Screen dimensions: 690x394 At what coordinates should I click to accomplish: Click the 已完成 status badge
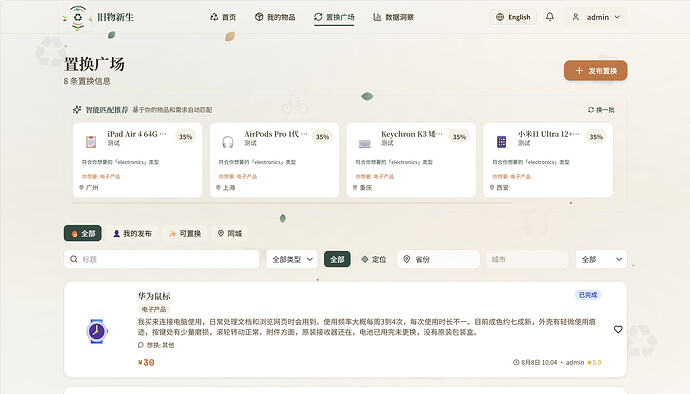(588, 295)
